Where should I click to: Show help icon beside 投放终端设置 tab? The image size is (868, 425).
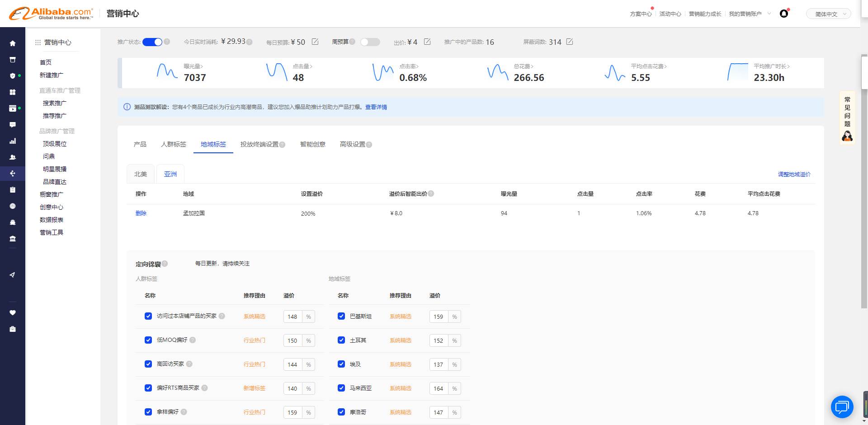(x=282, y=145)
